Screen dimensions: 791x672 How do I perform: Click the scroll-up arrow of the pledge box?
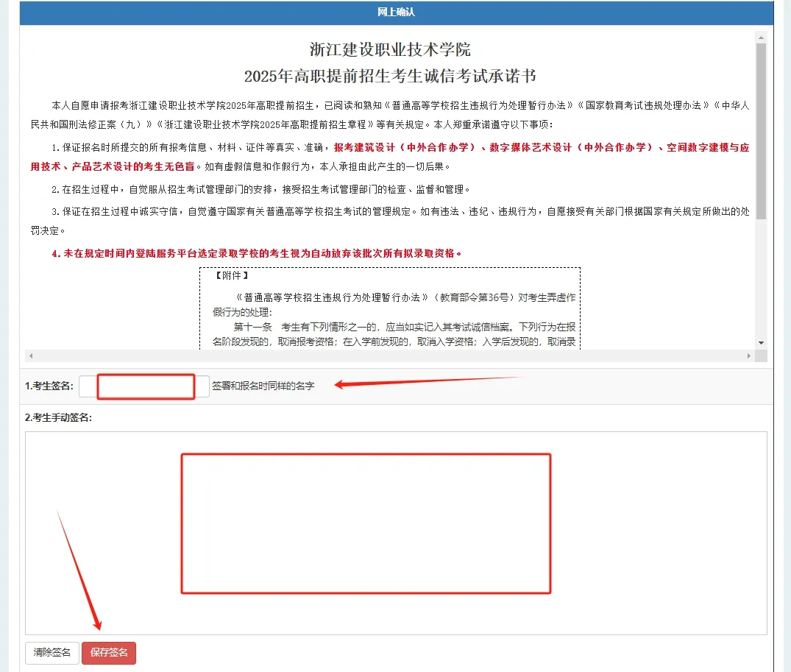[x=761, y=35]
